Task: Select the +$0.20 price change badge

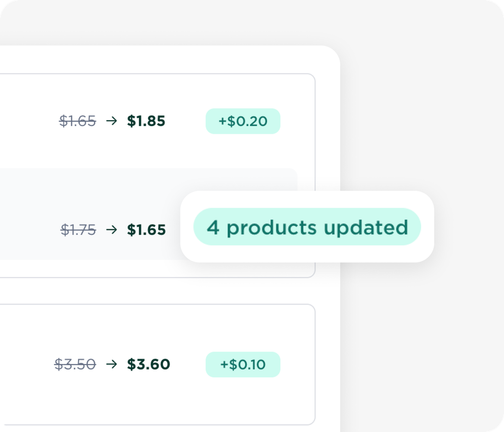Action: pos(243,121)
